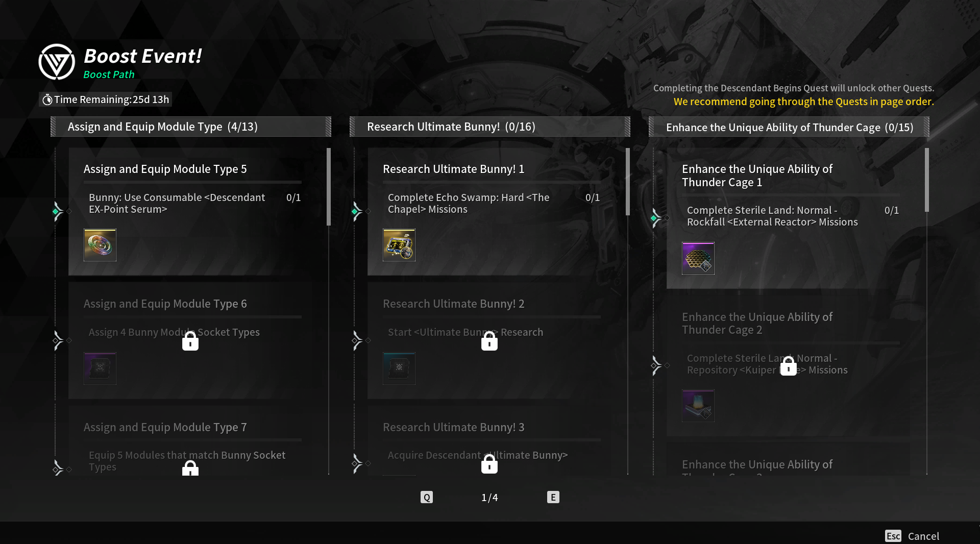
Task: Select the Research Ultimate Bunny! 2 reward icon
Action: (399, 368)
